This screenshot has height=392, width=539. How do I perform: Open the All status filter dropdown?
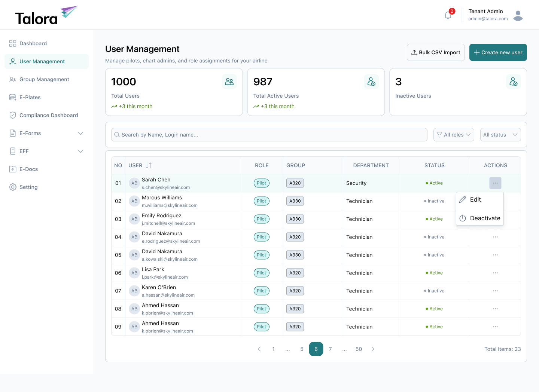pyautogui.click(x=500, y=135)
